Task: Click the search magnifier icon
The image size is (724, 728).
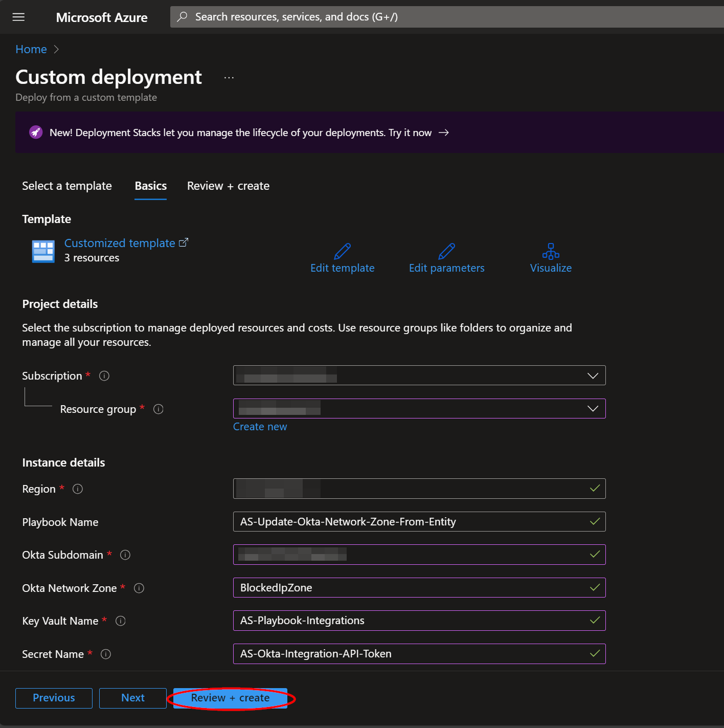Action: [182, 17]
